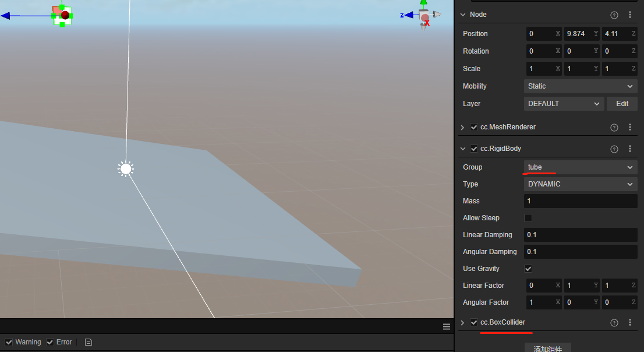The width and height of the screenshot is (644, 352).
Task: Expand the cc.BoxCollider component
Action: point(462,323)
